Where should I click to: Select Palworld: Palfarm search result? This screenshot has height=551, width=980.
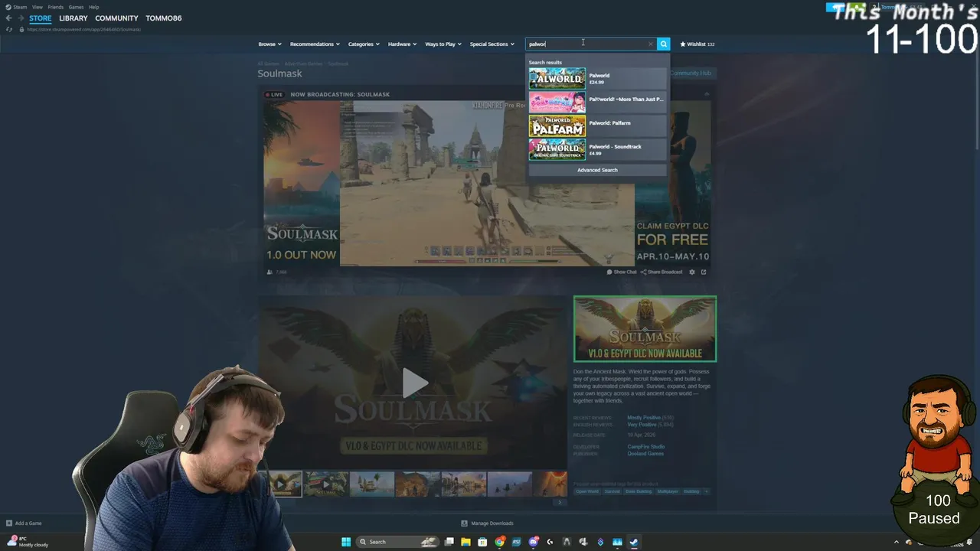click(x=597, y=126)
